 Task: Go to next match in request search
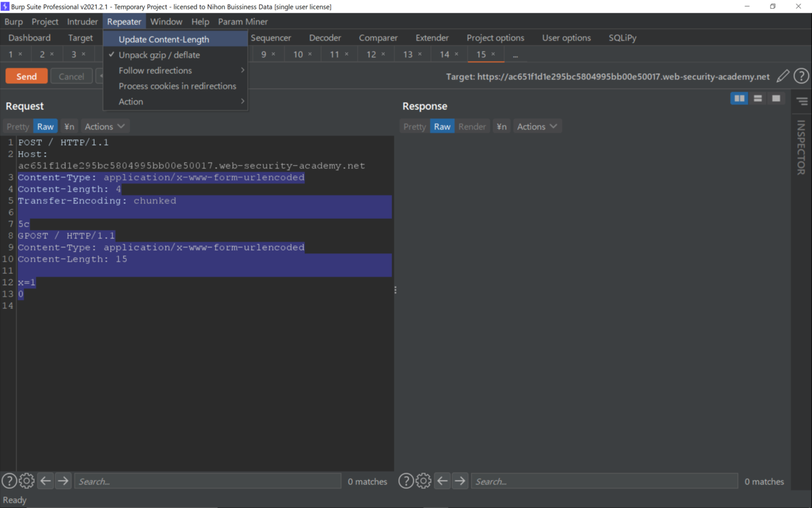(x=63, y=481)
